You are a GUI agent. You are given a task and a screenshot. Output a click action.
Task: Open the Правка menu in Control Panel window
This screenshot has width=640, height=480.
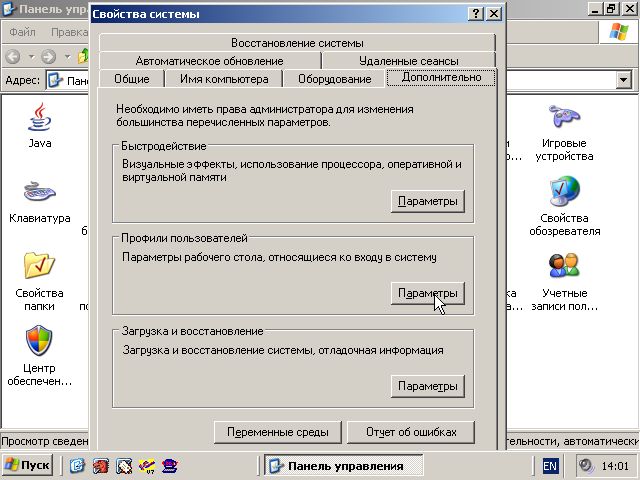coord(69,32)
